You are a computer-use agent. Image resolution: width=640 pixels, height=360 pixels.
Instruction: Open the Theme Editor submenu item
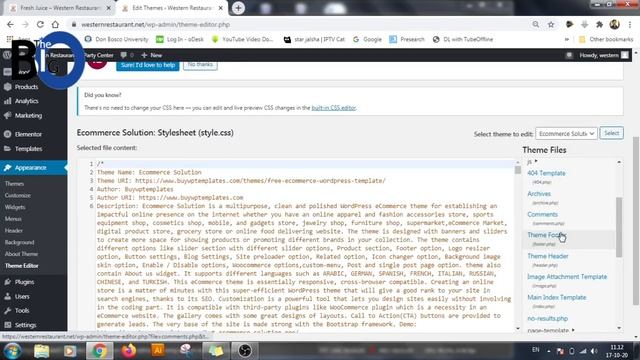[x=22, y=266]
